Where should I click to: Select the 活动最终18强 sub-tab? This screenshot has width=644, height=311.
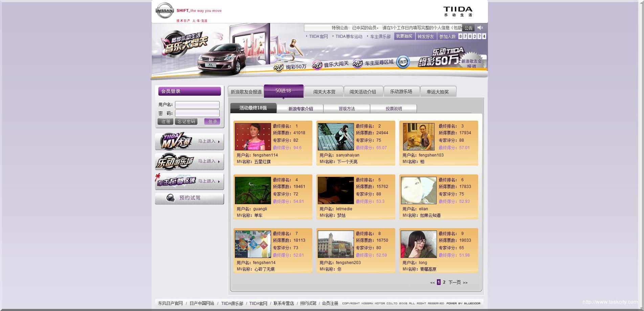click(x=253, y=108)
